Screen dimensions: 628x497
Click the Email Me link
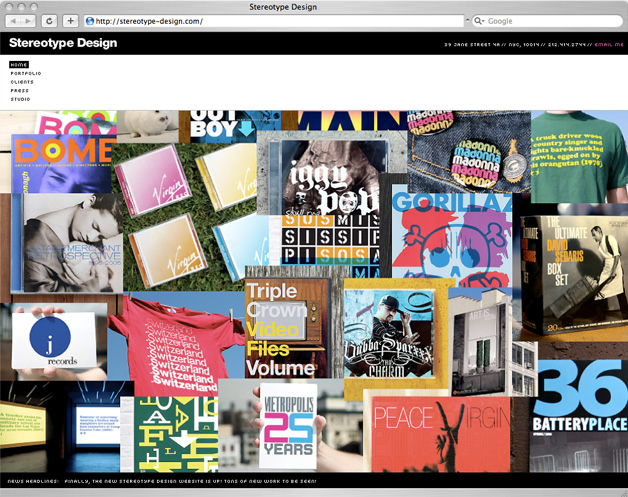(609, 45)
